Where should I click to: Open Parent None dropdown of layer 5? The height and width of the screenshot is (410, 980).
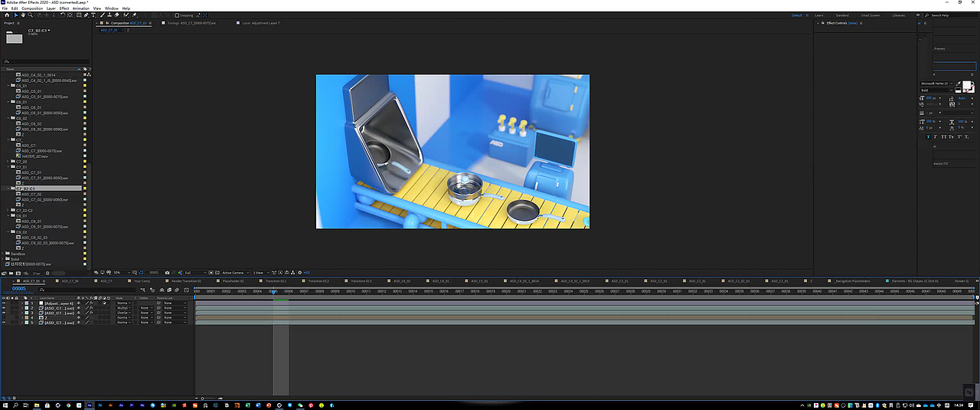click(x=175, y=323)
